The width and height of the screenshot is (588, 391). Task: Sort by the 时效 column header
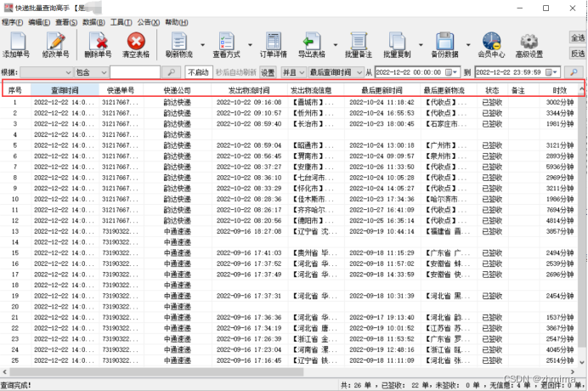click(559, 90)
